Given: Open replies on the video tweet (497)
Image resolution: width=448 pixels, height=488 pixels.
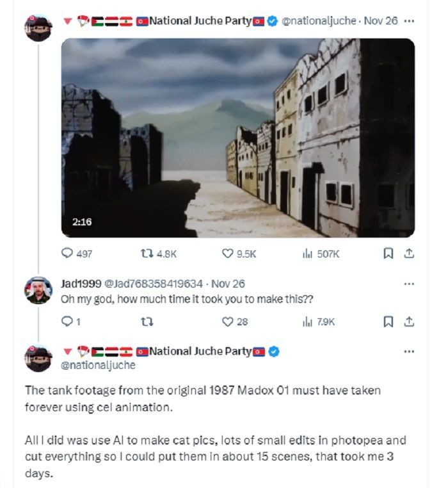Looking at the screenshot, I should click(77, 254).
